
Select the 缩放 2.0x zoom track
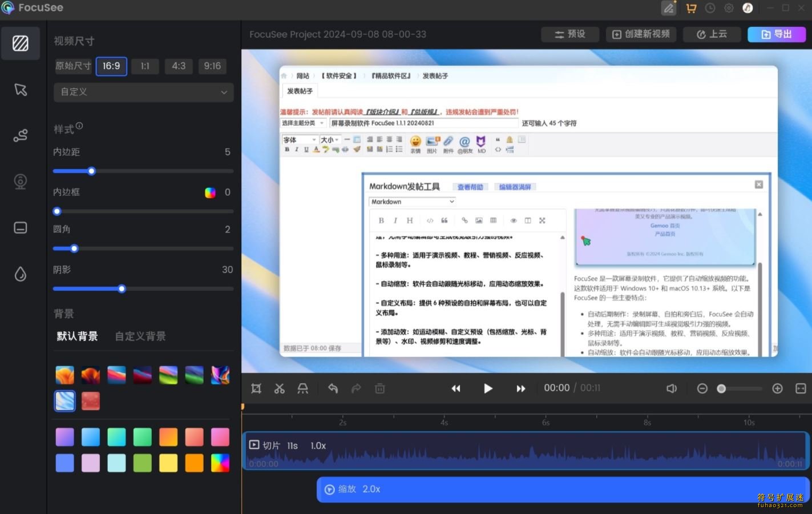pos(564,489)
